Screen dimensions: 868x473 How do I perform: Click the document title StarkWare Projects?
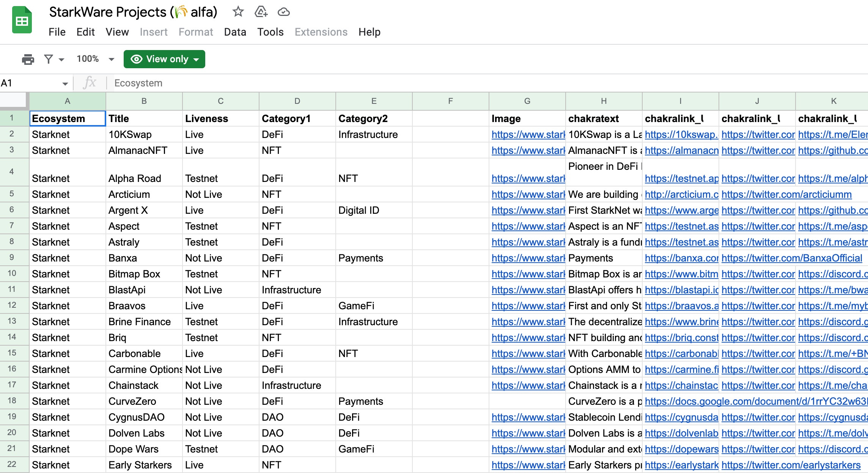pos(133,12)
